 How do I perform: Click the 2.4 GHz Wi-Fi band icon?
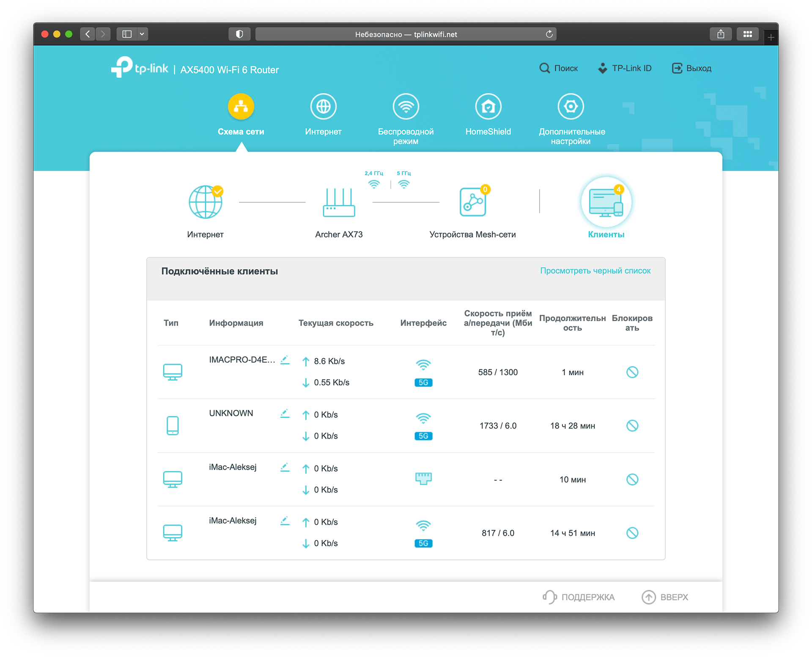point(373,184)
